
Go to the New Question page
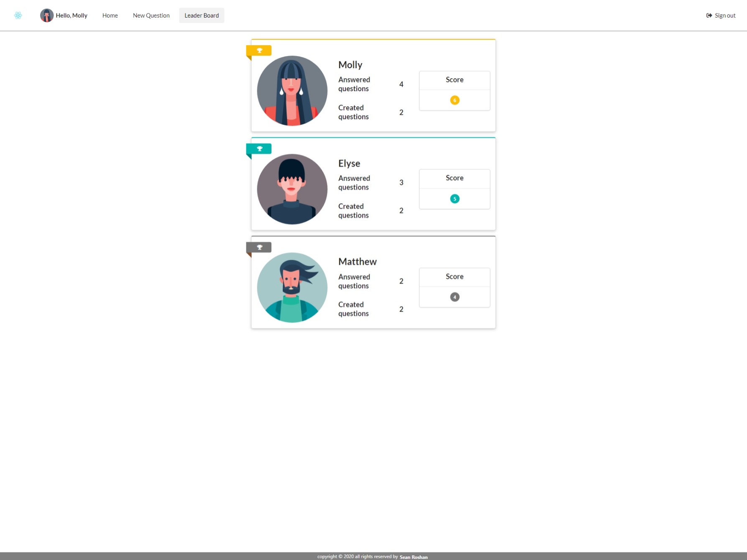151,15
